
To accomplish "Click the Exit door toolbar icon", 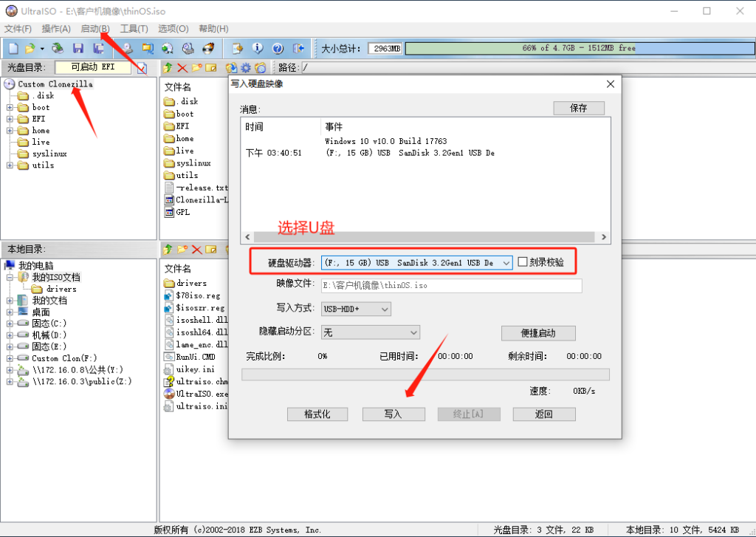I will [x=298, y=48].
